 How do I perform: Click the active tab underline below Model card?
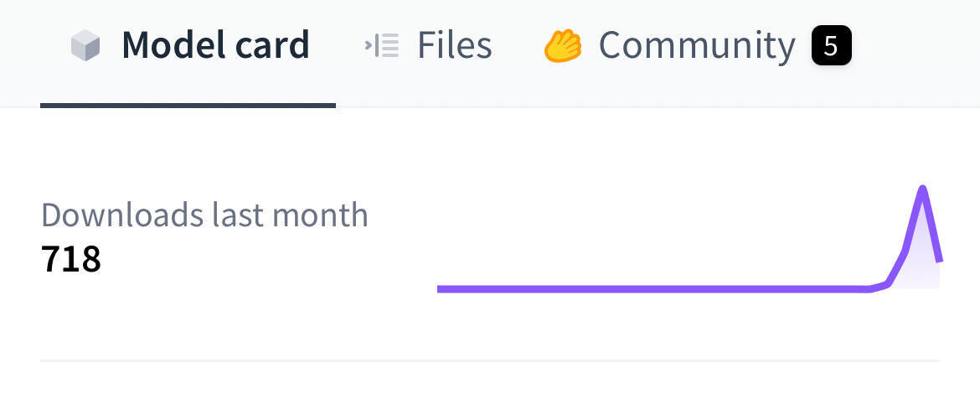pos(188,105)
